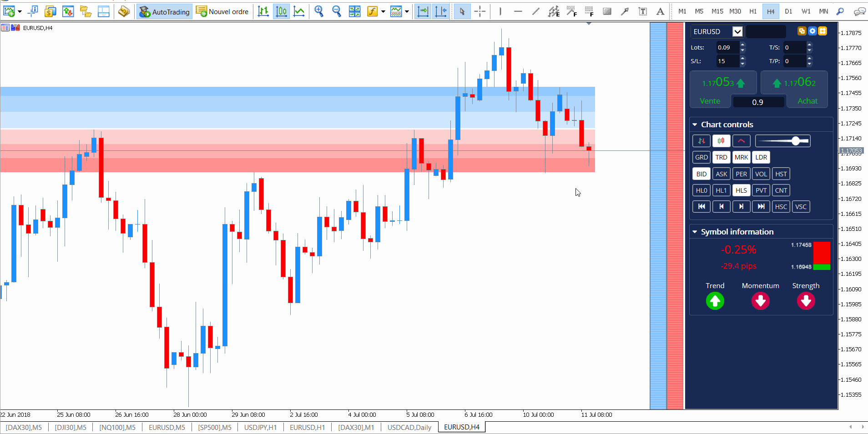Open the Fibonacci retracement tool
The height and width of the screenshot is (434, 868).
click(x=572, y=11)
